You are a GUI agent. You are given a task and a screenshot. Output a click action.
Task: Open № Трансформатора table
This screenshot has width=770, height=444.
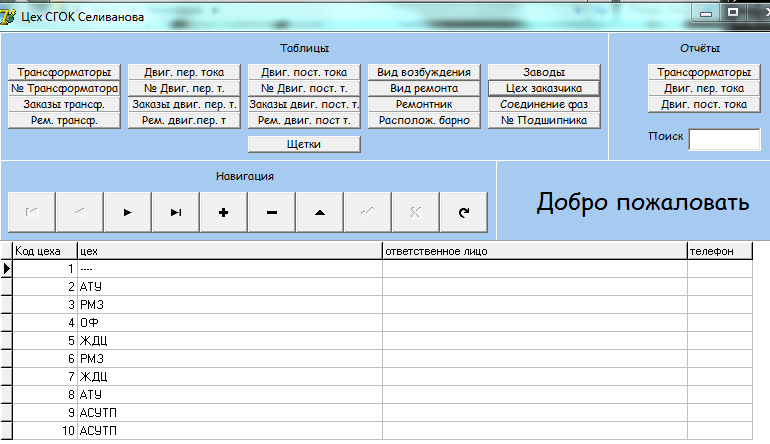64,88
